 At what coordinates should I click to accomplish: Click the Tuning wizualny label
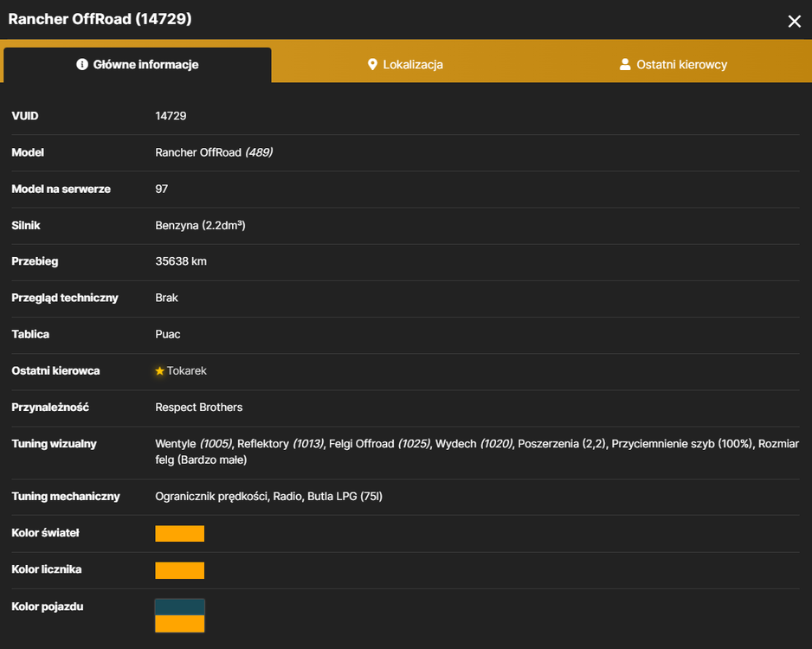[54, 444]
